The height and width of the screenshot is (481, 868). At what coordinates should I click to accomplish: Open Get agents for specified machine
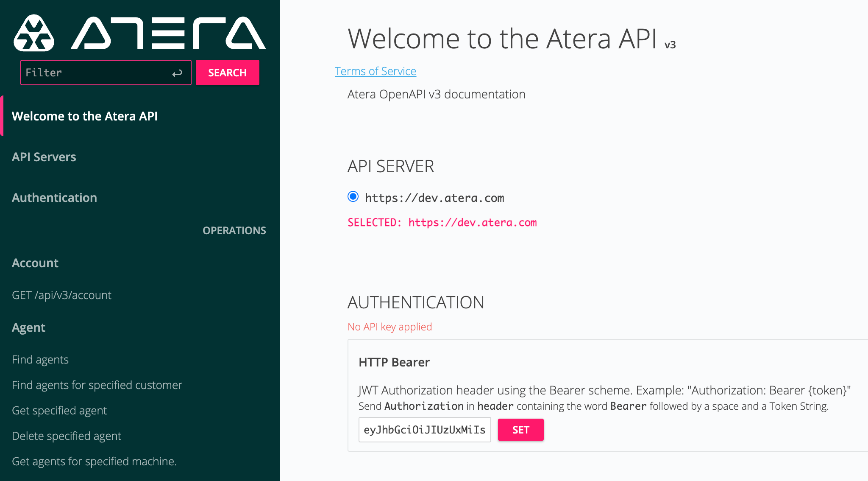(94, 461)
